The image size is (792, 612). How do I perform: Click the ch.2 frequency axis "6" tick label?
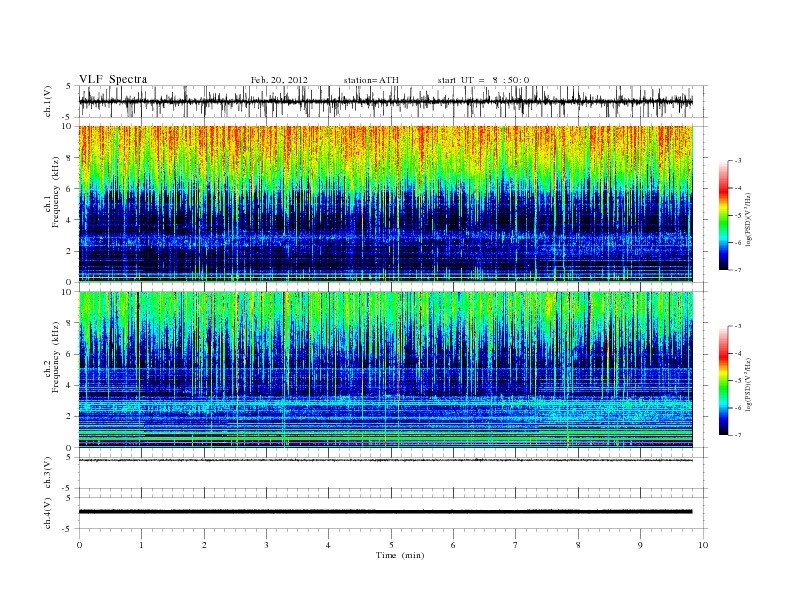[x=69, y=354]
